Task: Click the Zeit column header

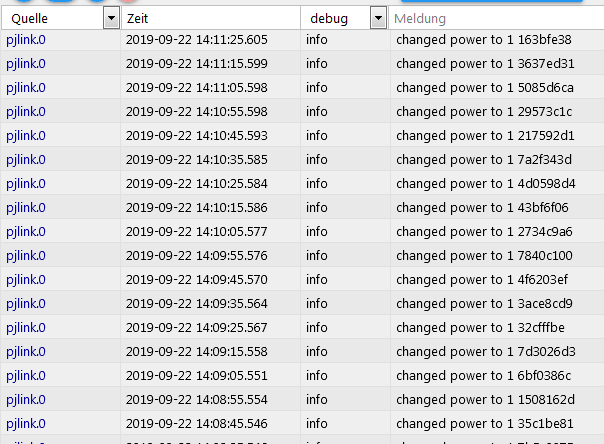Action: pyautogui.click(x=138, y=18)
